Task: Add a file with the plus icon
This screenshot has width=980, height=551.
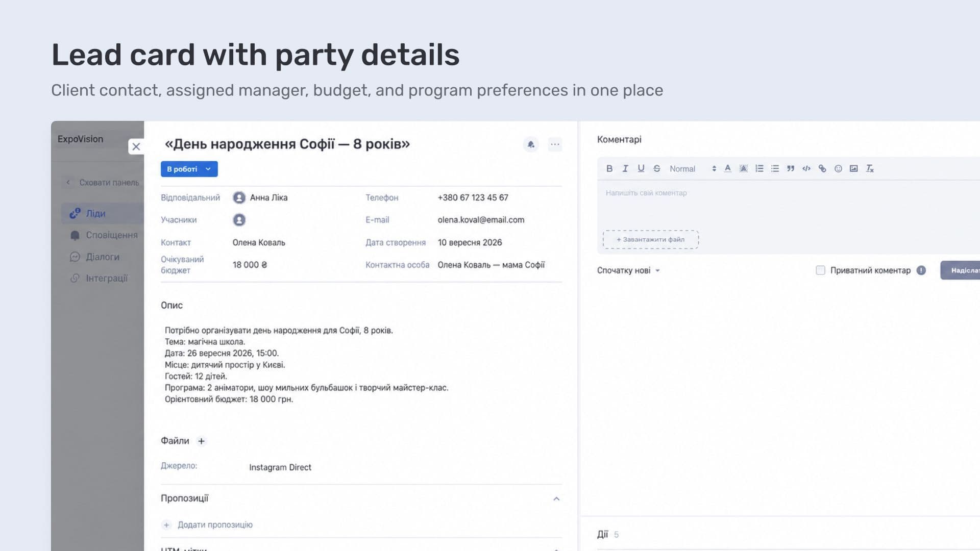Action: 201,441
